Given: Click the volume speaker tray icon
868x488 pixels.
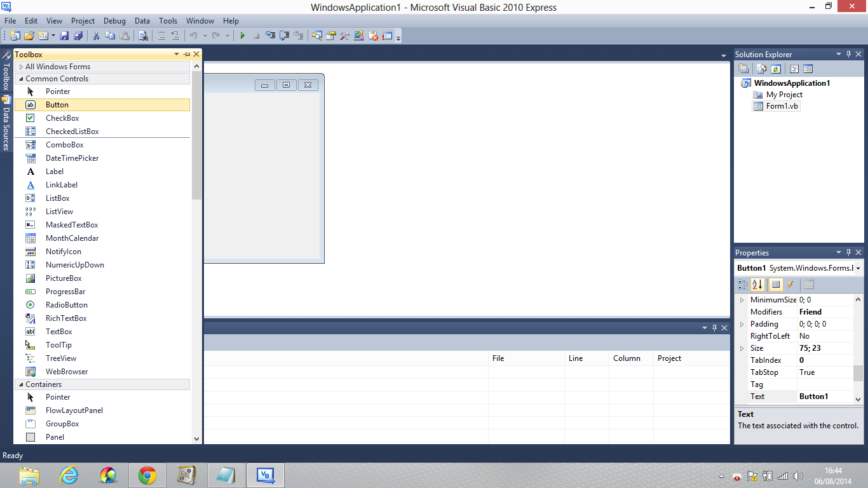Looking at the screenshot, I should pyautogui.click(x=798, y=476).
